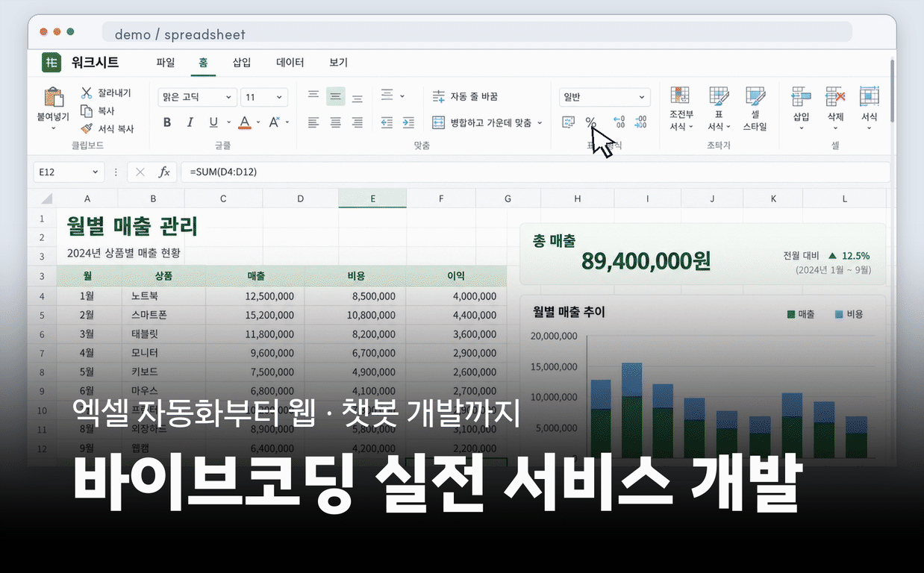Open the 맑은 고딕 font dropdown
Screen dimensions: 924x573
pos(198,97)
